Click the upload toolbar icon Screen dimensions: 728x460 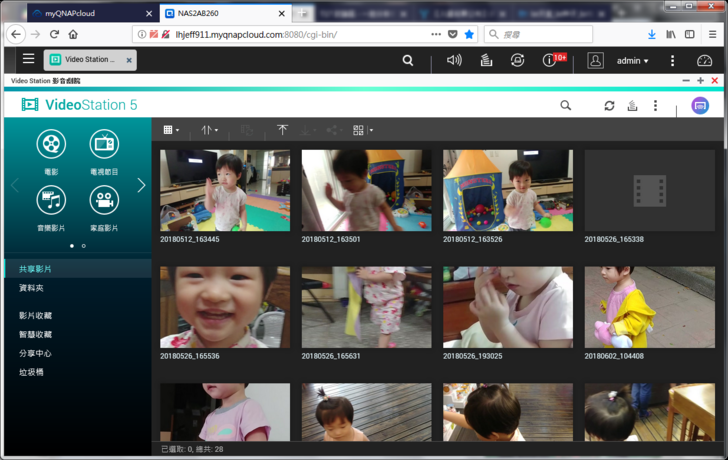(282, 130)
